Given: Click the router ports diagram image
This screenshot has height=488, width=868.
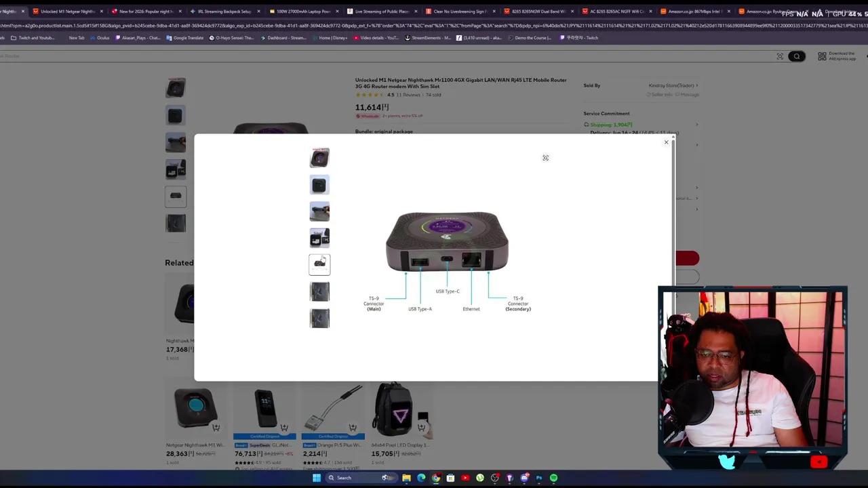Looking at the screenshot, I should 447,261.
